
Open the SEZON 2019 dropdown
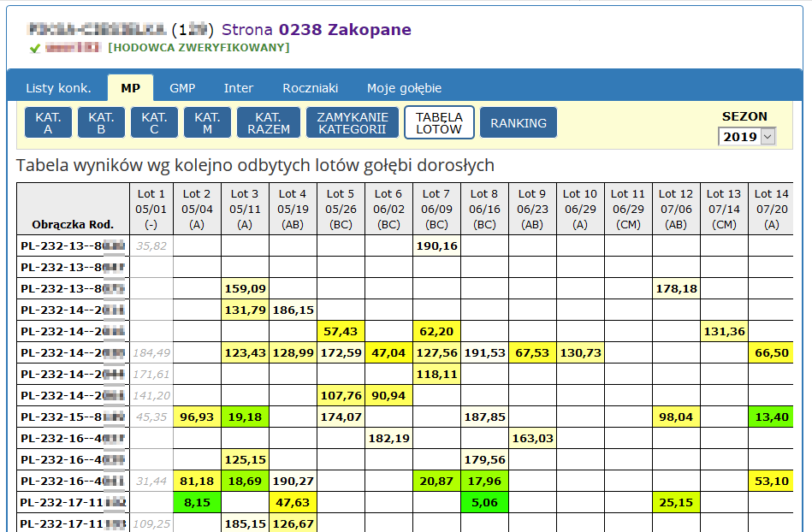(747, 137)
